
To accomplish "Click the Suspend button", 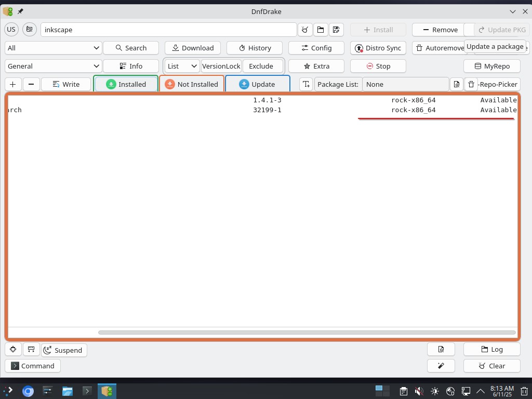I will 64,350.
